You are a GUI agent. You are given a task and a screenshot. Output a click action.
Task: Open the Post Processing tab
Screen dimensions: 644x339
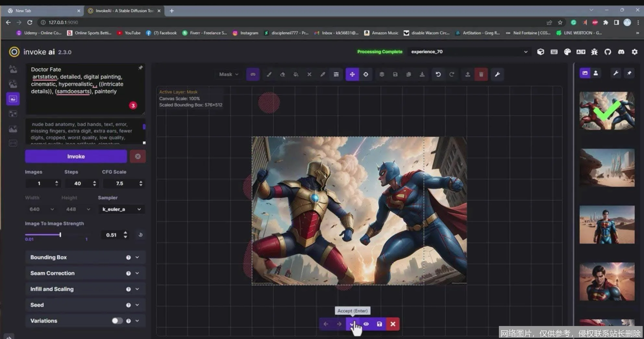pos(13,129)
